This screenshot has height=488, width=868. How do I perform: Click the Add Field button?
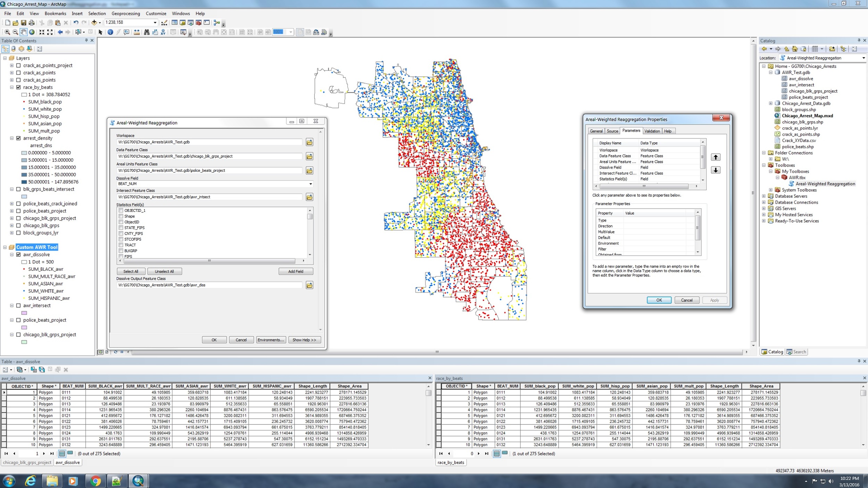(x=296, y=271)
